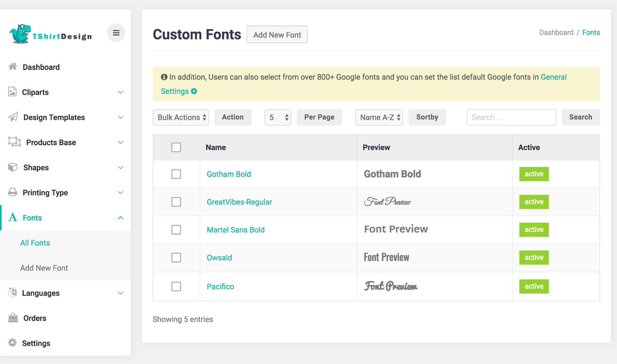Click the Orders shopping bag icon
The image size is (617, 364).
13,318
